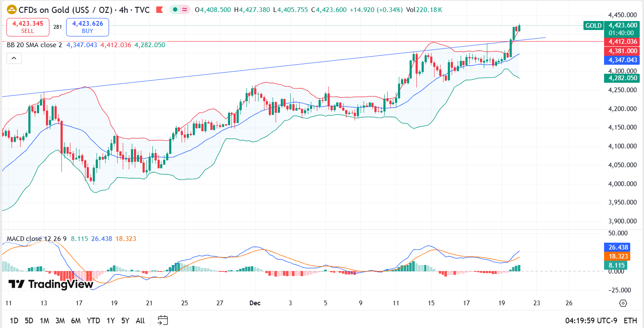644x328 pixels.
Task: Click the TradingView logo watermark
Action: click(x=49, y=283)
